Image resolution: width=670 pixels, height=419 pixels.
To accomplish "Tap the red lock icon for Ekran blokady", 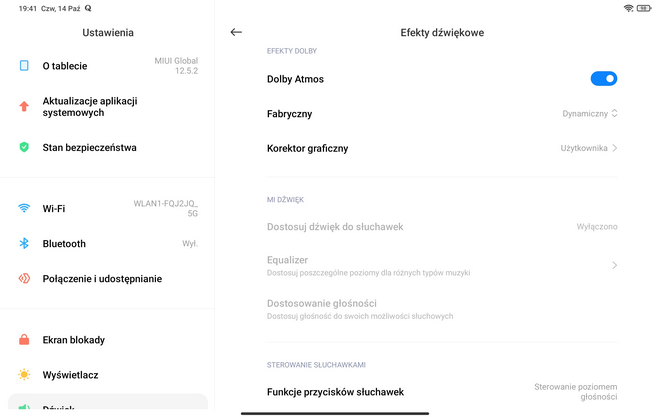I will click(24, 340).
